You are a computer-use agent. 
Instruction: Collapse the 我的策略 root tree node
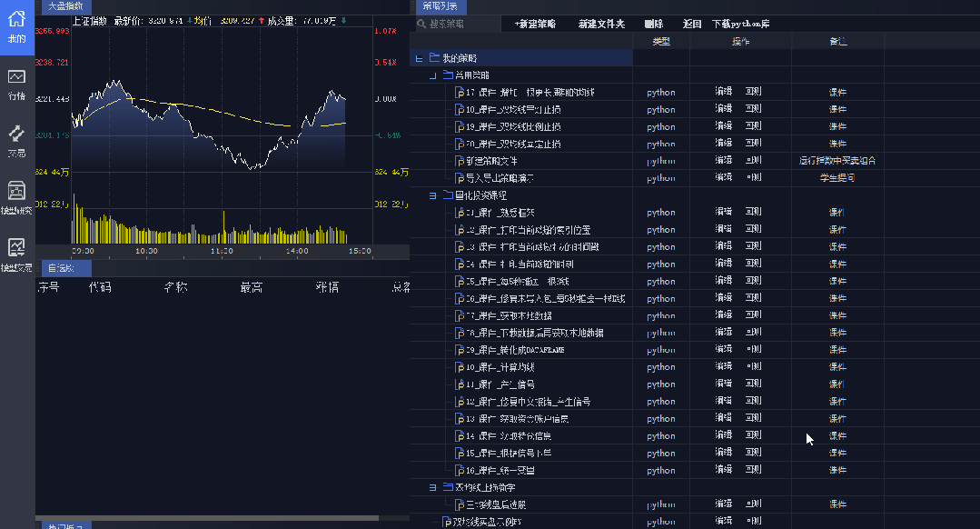(x=419, y=58)
